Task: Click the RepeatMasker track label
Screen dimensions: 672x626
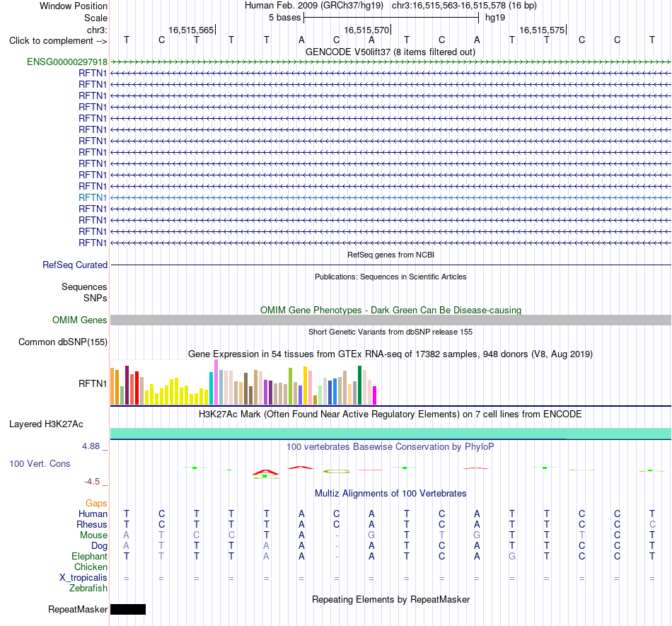Action: 78,609
